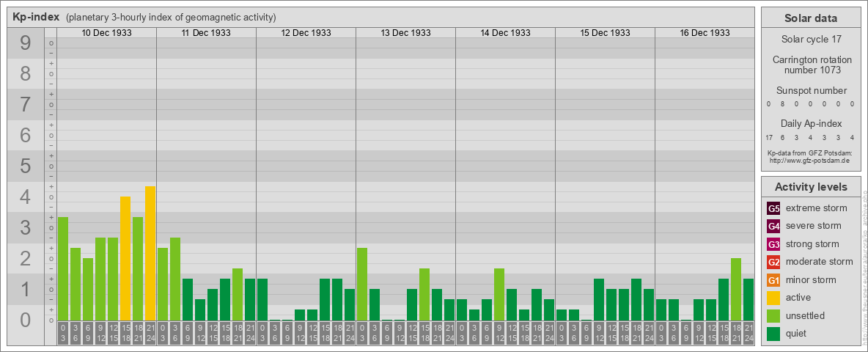Click the extreme storm legend label

pos(817,208)
